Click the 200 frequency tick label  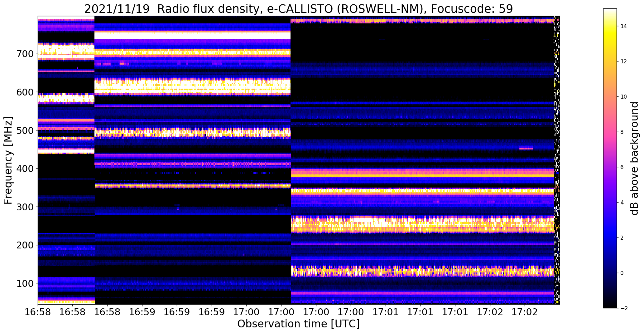pyautogui.click(x=24, y=245)
